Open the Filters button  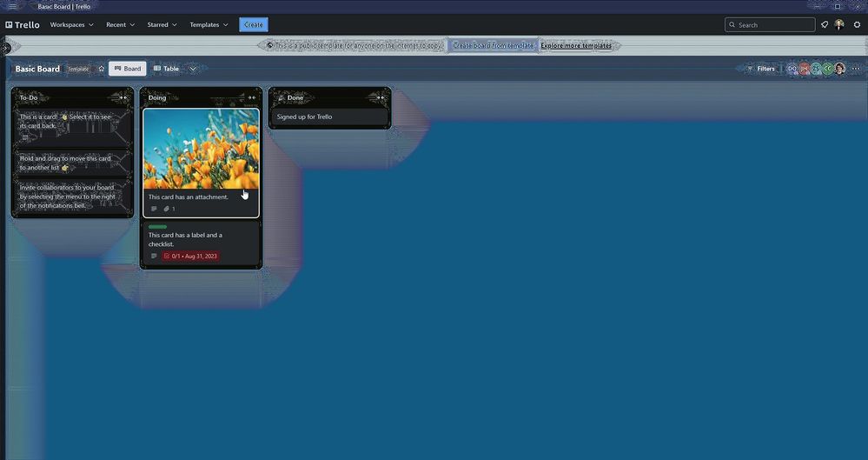tap(761, 69)
